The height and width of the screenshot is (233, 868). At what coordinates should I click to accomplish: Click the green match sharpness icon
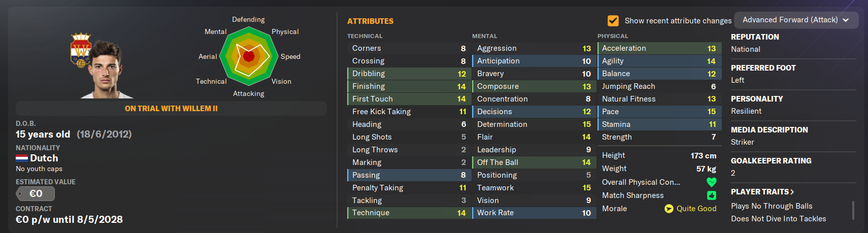point(712,195)
